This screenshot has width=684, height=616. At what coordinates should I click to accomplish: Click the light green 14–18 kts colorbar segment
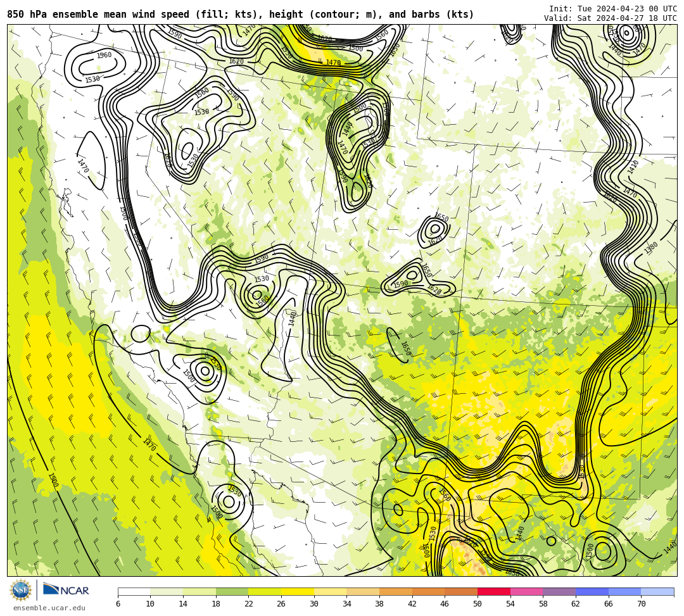tap(199, 591)
